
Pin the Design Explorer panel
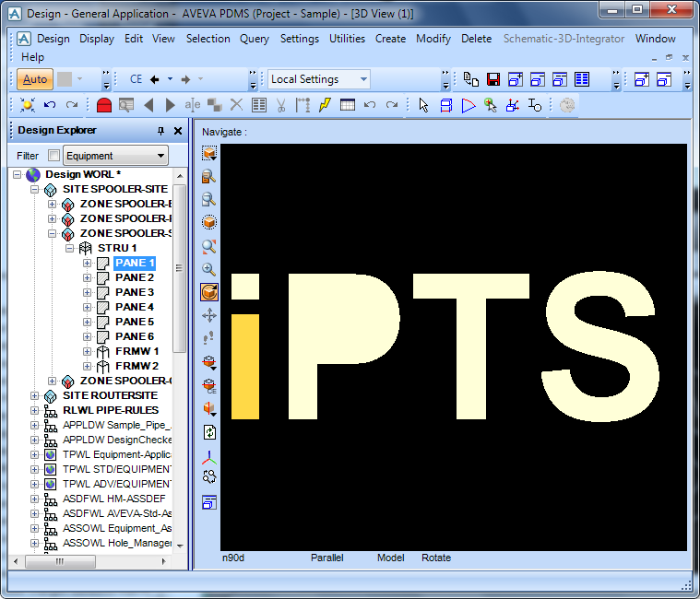[x=160, y=131]
